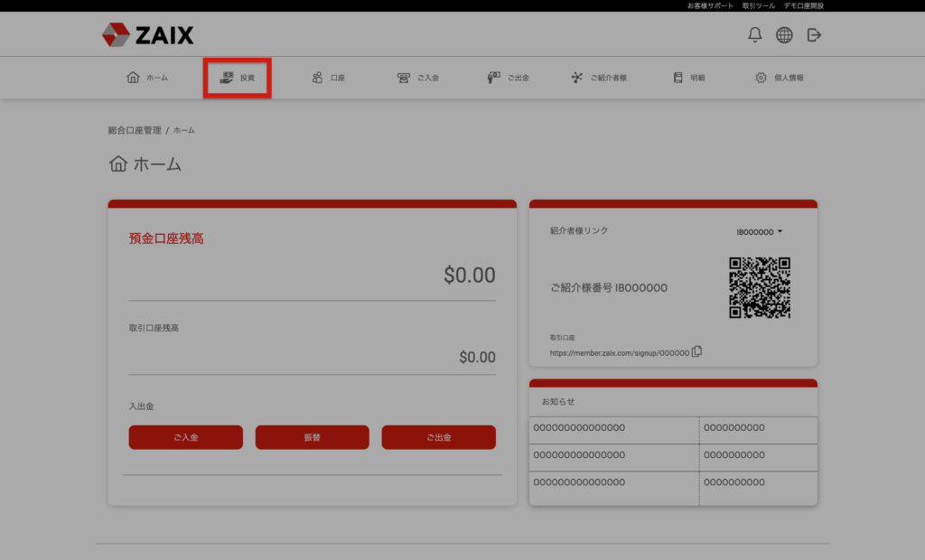Copy the referral link via copy icon

pyautogui.click(x=696, y=352)
